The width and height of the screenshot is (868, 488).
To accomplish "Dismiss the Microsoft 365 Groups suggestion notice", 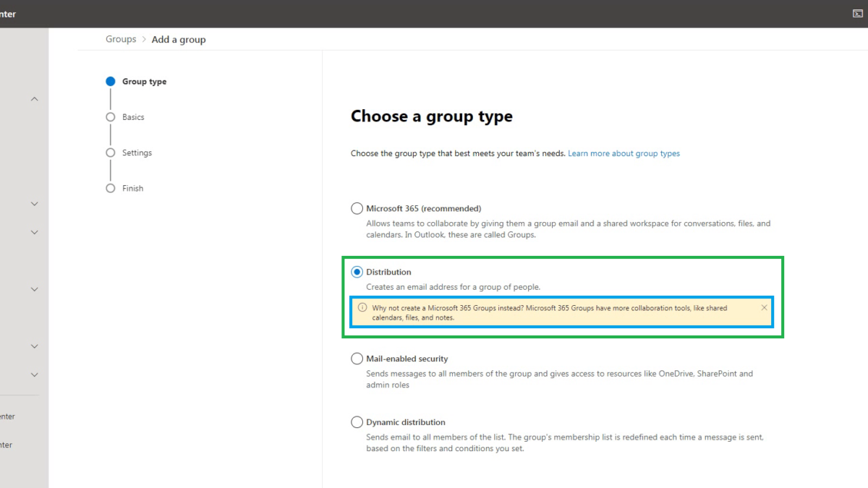I will pos(764,307).
